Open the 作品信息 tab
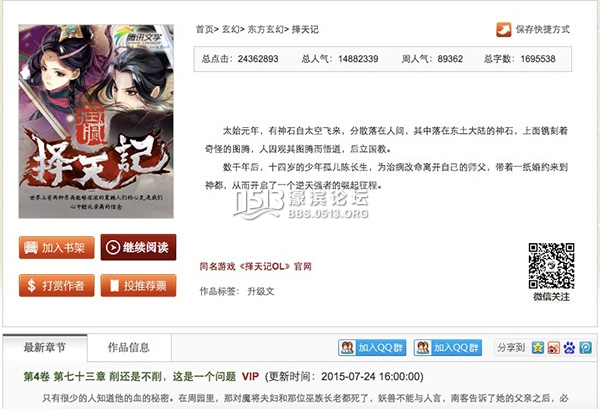Image resolution: width=600 pixels, height=409 pixels. 129,347
